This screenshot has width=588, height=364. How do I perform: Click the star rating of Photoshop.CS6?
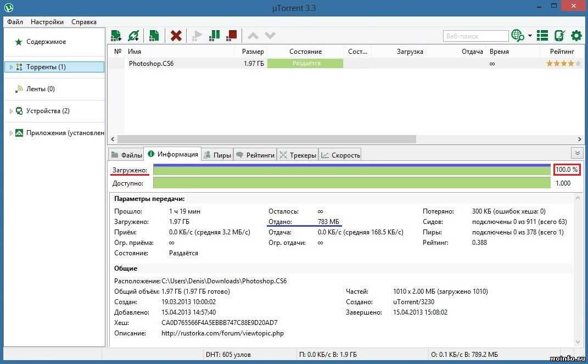click(x=563, y=63)
